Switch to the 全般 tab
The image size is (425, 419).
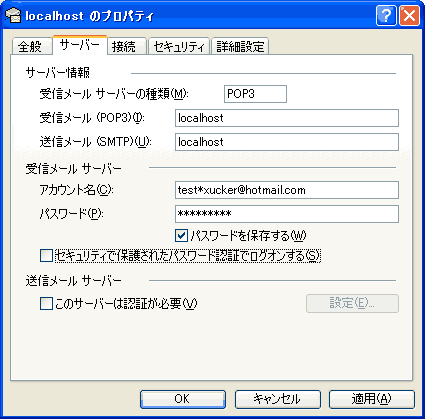click(x=32, y=46)
